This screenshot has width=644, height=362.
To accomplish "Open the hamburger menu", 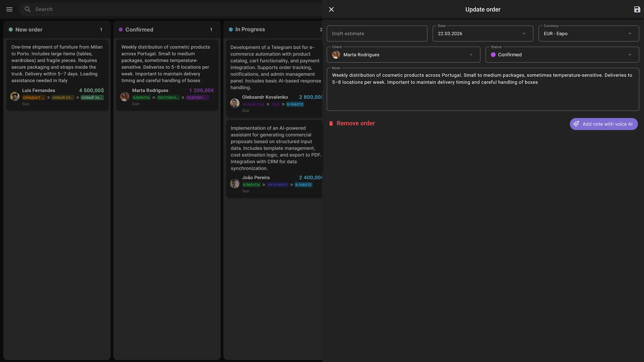I will (9, 9).
